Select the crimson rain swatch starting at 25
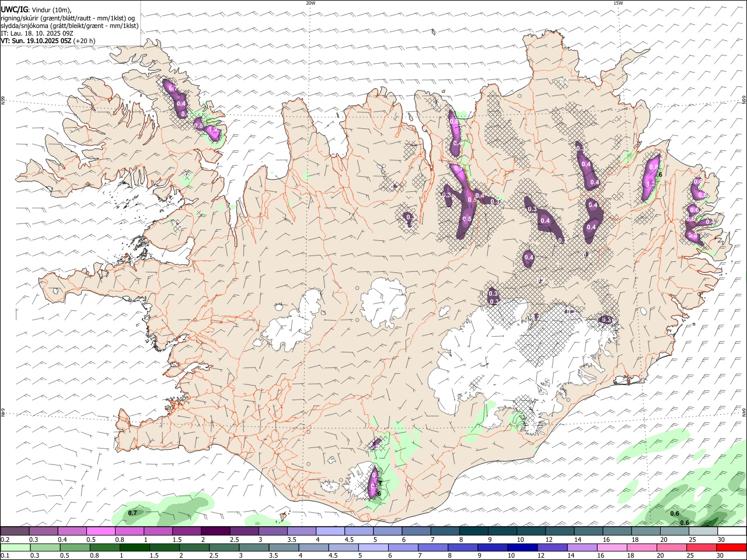 [x=701, y=547]
